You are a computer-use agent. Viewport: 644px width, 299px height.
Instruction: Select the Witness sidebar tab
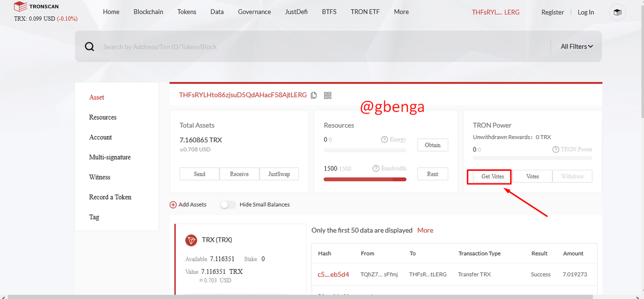pos(100,177)
